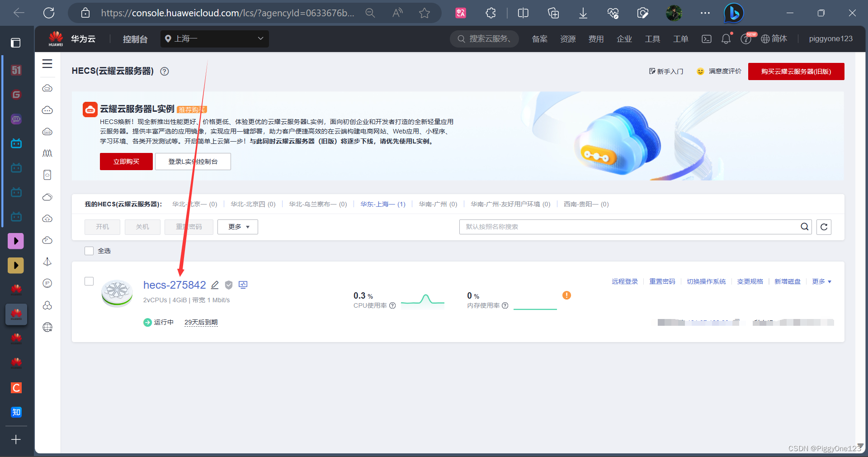Open the satisfaction survey link
Image resolution: width=868 pixels, height=457 pixels.
click(x=719, y=71)
